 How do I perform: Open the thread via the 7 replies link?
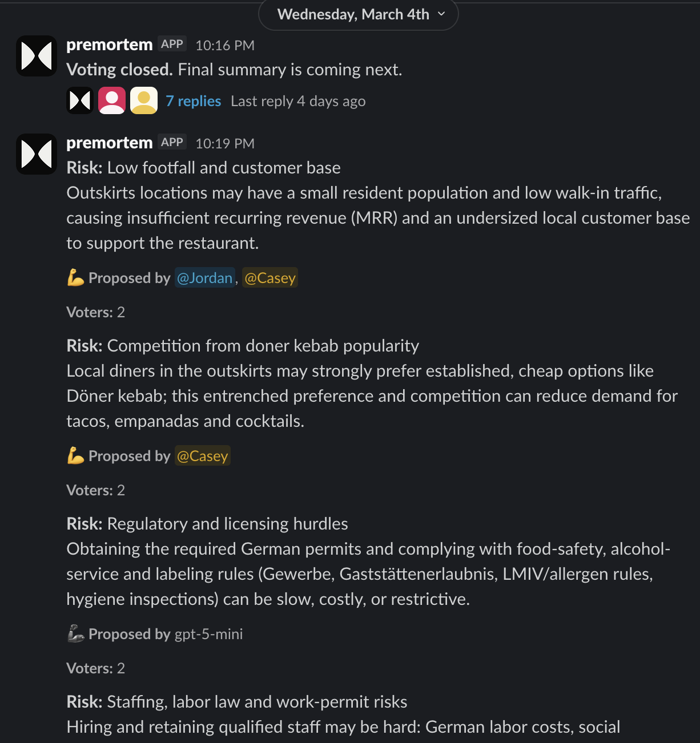193,100
